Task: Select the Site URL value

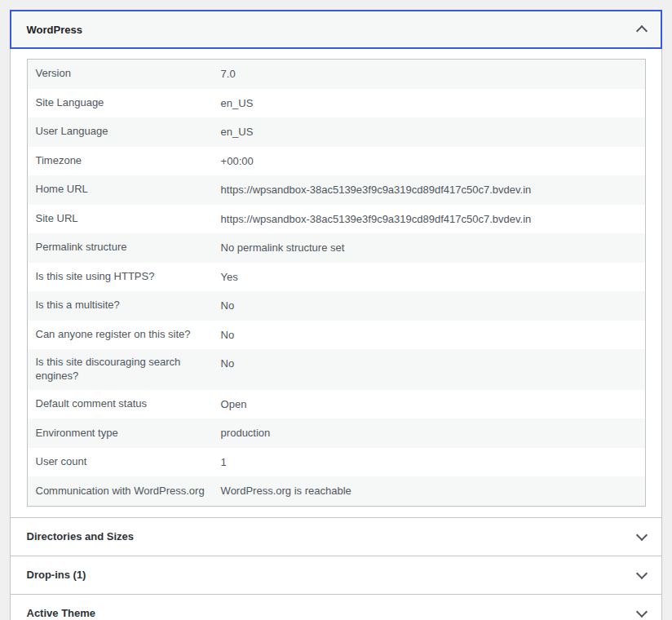Action: pyautogui.click(x=375, y=219)
